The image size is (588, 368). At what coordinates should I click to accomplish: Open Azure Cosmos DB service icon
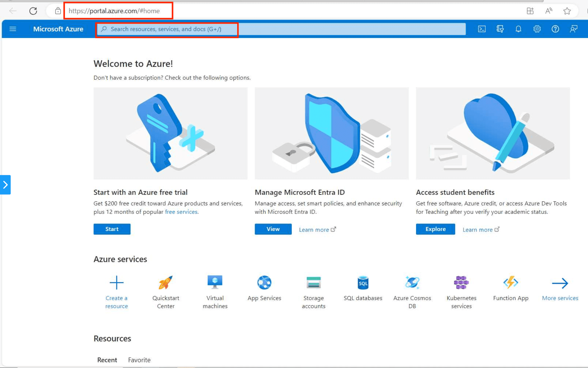tap(412, 283)
